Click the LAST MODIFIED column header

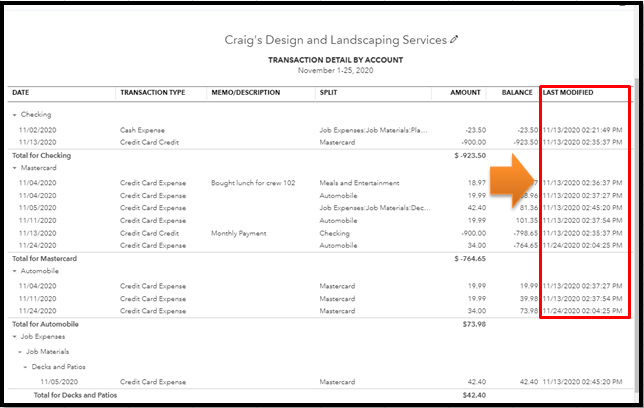tap(568, 92)
